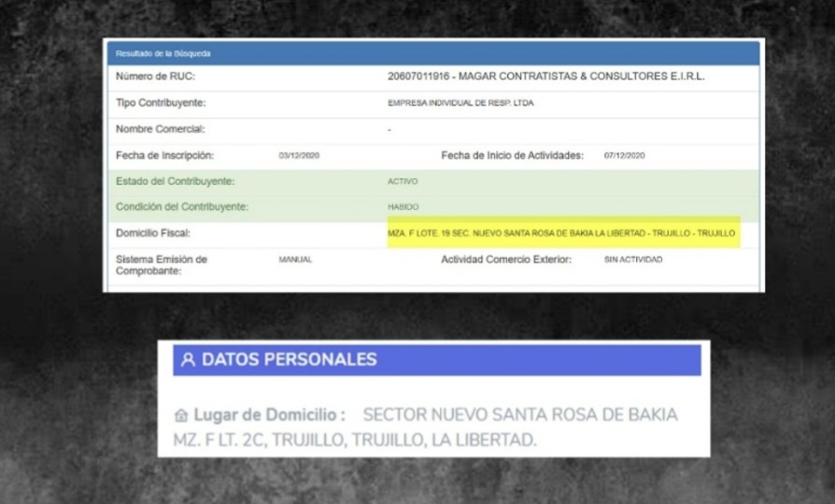The width and height of the screenshot is (835, 504).
Task: Select the ACTIVO status value
Action: point(403,182)
